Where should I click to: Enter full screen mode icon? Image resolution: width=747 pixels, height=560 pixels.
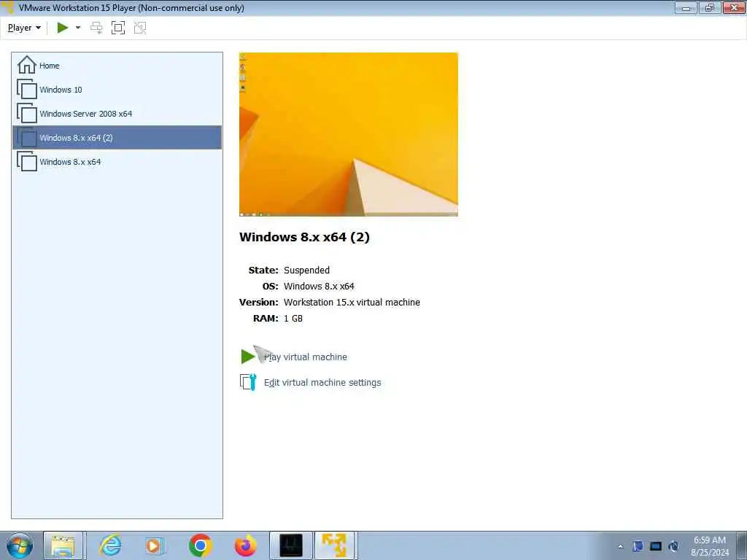click(x=117, y=28)
